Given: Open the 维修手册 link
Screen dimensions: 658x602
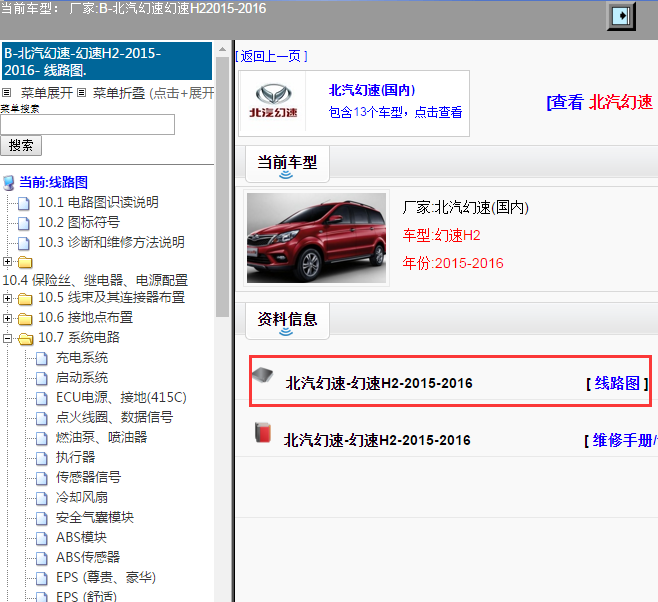Looking at the screenshot, I should pyautogui.click(x=624, y=440).
